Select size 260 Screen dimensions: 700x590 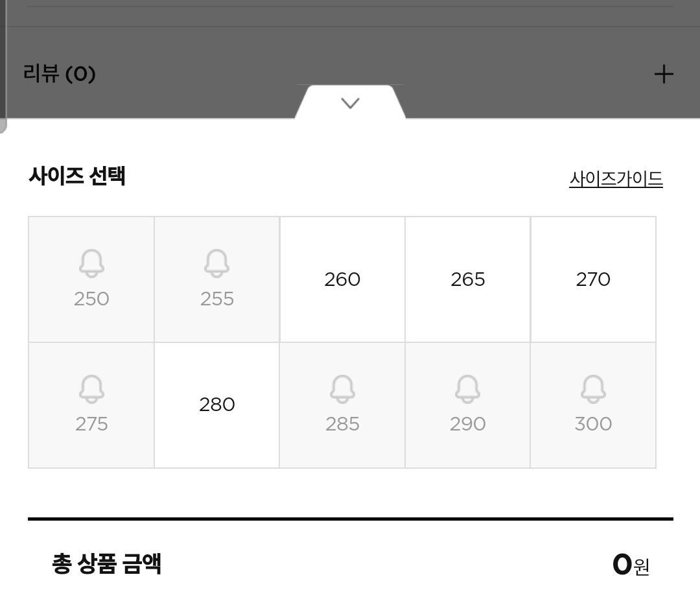342,279
